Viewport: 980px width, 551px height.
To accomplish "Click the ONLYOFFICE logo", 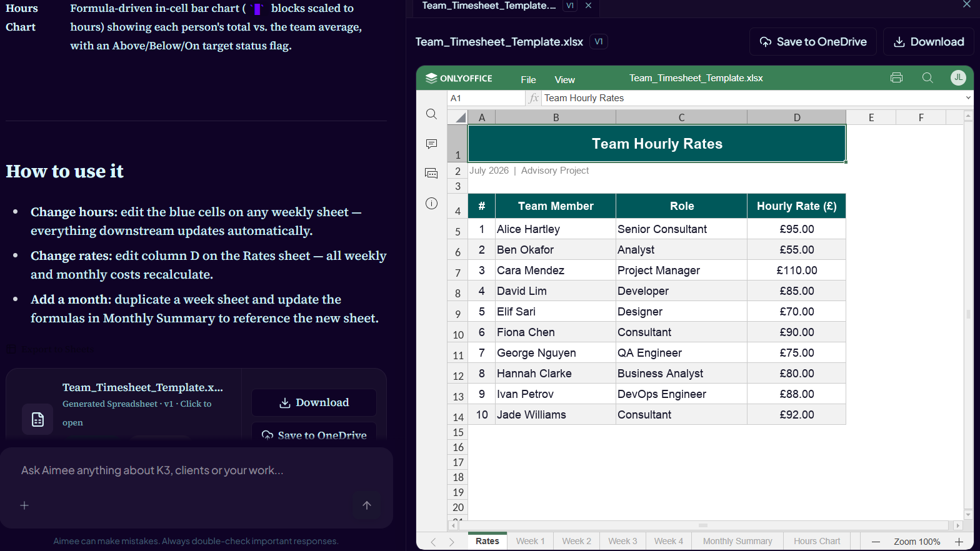I will click(459, 78).
